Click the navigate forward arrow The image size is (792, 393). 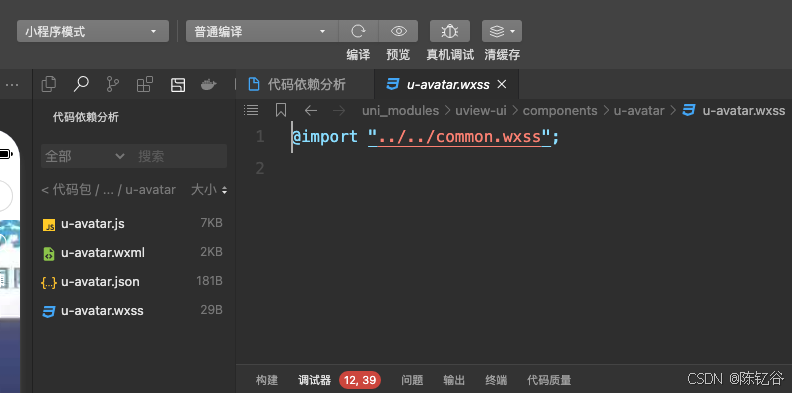[x=339, y=110]
